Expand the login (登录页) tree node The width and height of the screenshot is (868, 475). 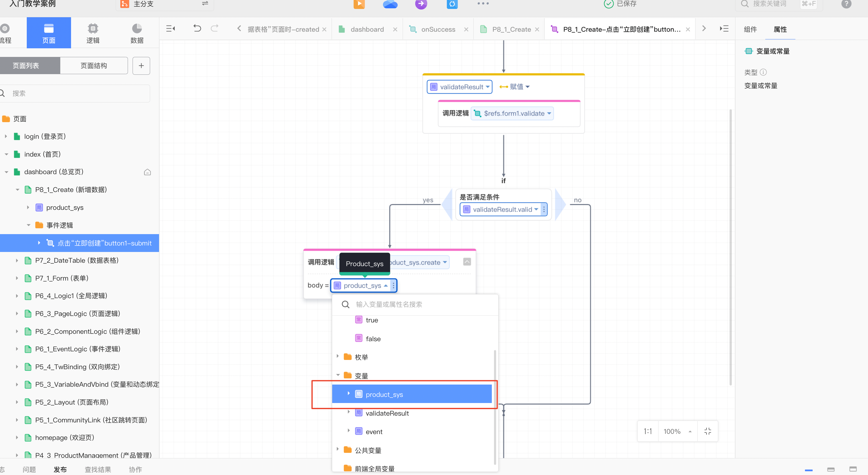[6, 136]
